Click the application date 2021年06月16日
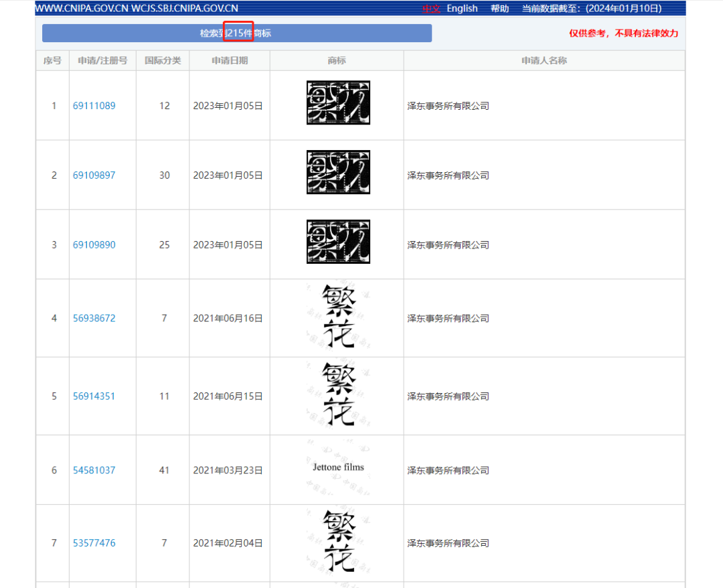 click(228, 318)
